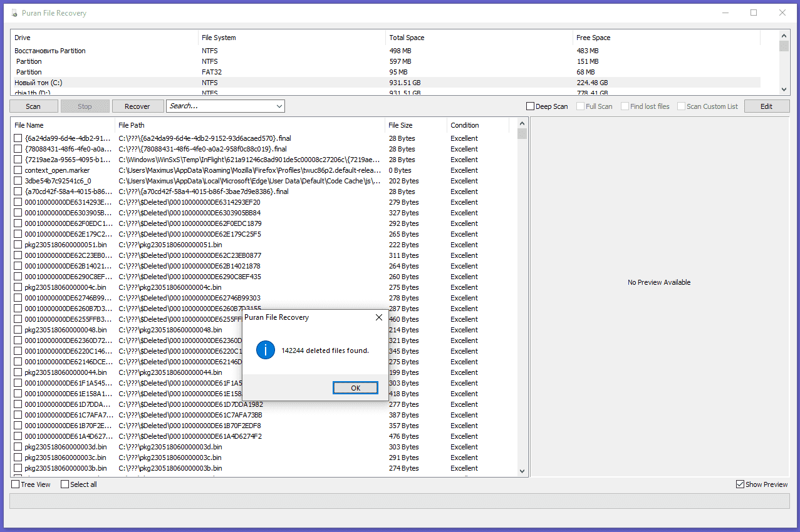Tick checkbox for 3dbe54b7c92541c6_0 file
Viewport: 800px width, 532px height.
[x=18, y=181]
